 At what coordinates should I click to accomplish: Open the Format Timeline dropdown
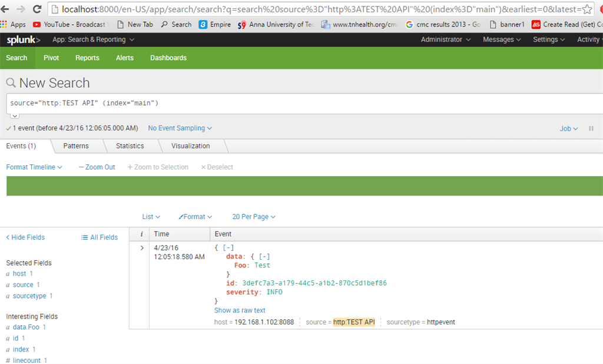tap(34, 167)
